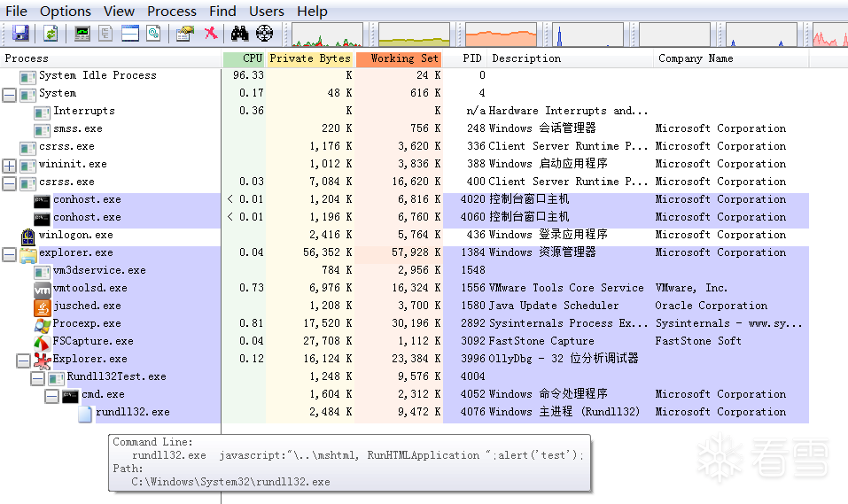The height and width of the screenshot is (504, 848).
Task: Toggle the Show Process Tree toolbar icon
Action: [x=105, y=34]
